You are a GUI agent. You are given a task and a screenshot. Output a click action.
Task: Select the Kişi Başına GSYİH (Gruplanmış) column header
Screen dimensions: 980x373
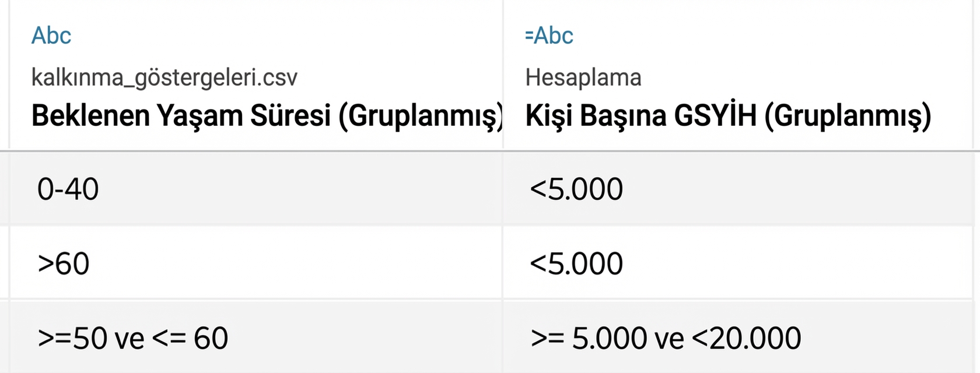[727, 115]
